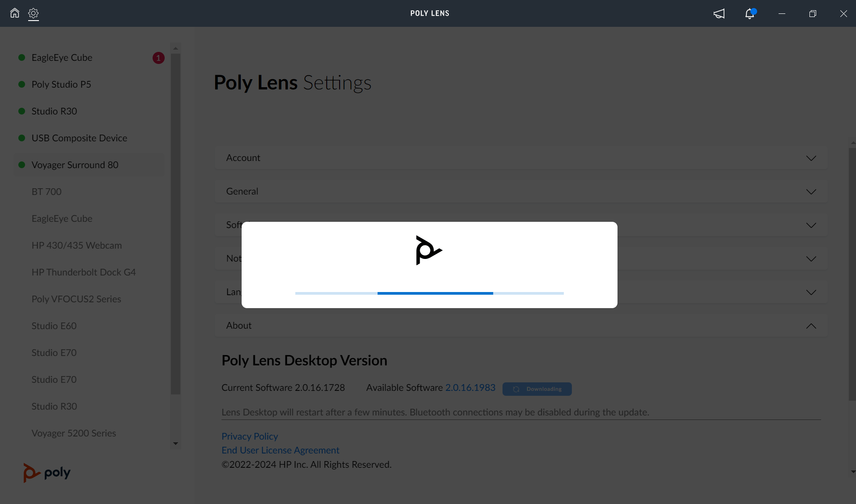
Task: Click the red notification badge on EagleEye Cube
Action: coord(158,58)
